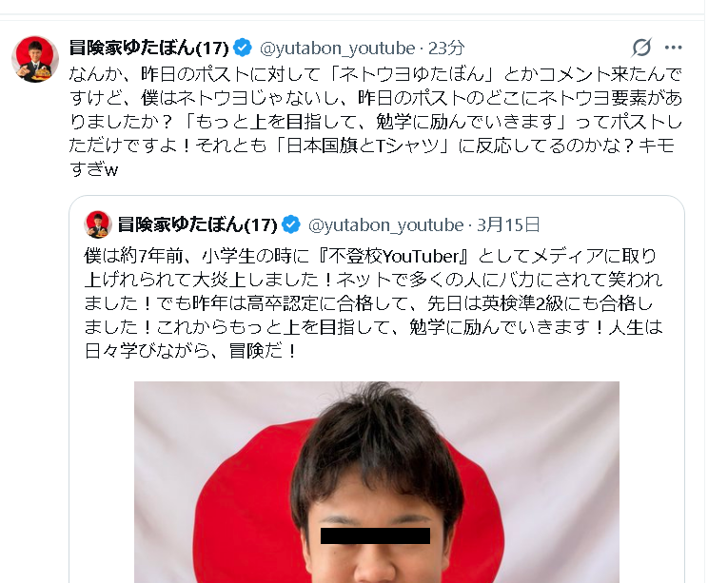Image resolution: width=728 pixels, height=583 pixels.
Task: Open the post via the text starting なんか、昨日のポスト
Action: click(x=376, y=122)
